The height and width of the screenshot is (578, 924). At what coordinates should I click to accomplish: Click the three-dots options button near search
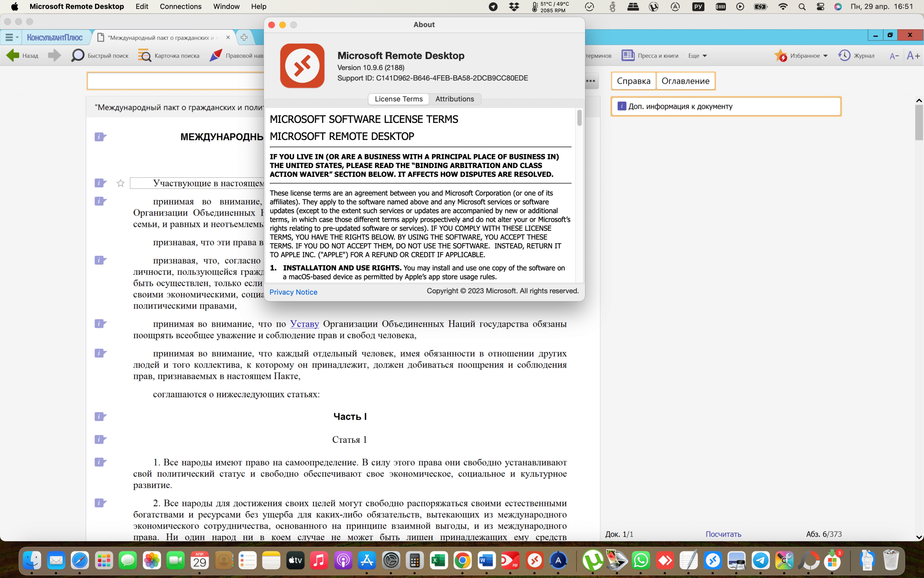click(591, 81)
